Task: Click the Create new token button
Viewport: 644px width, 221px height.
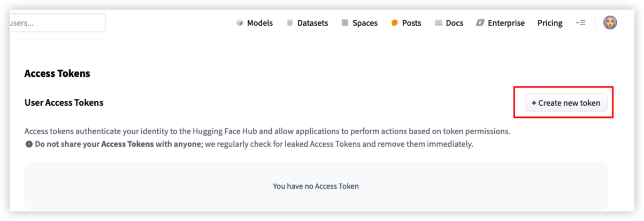Action: [566, 102]
